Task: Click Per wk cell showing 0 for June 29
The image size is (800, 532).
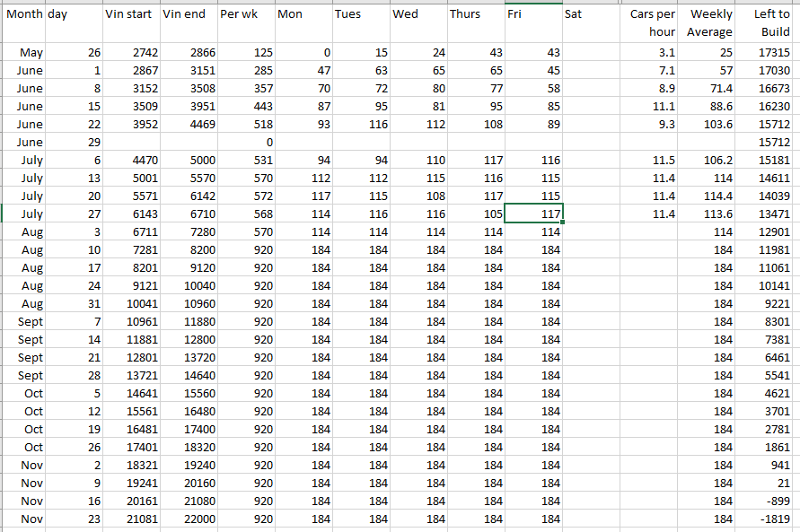Action: click(x=246, y=143)
